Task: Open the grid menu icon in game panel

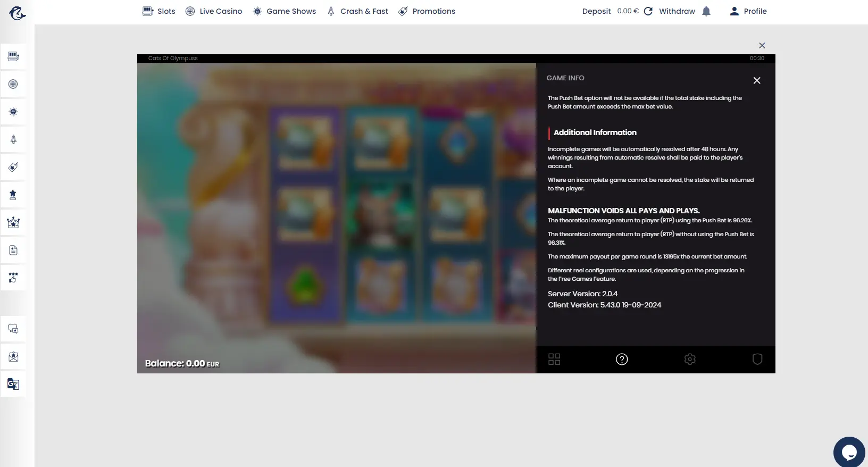Action: [554, 359]
